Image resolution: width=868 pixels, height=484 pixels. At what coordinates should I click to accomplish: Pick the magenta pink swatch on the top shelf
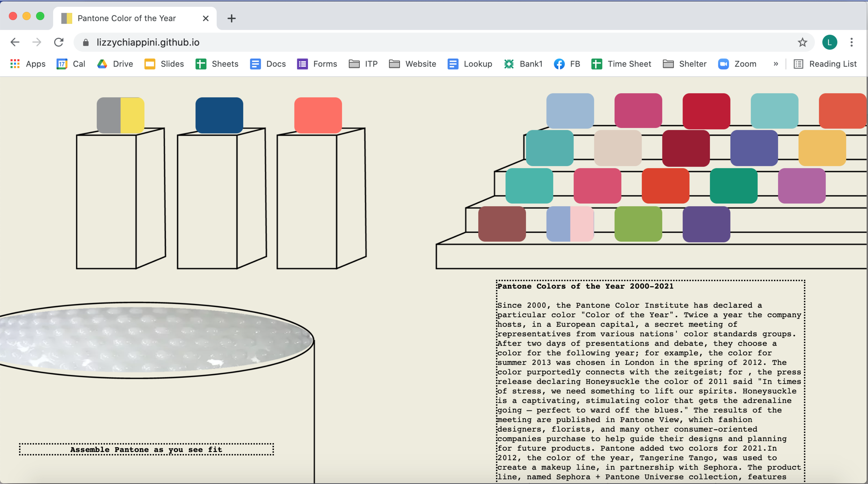pyautogui.click(x=638, y=111)
